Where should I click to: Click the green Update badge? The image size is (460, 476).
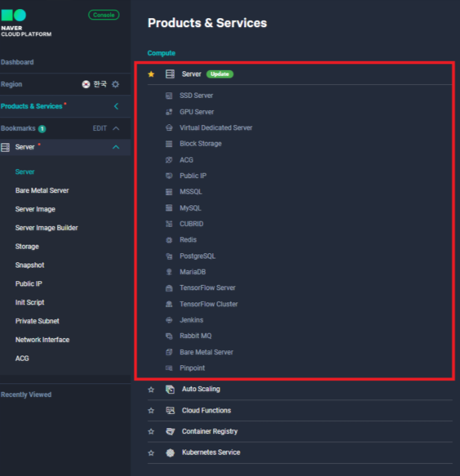[x=220, y=74]
